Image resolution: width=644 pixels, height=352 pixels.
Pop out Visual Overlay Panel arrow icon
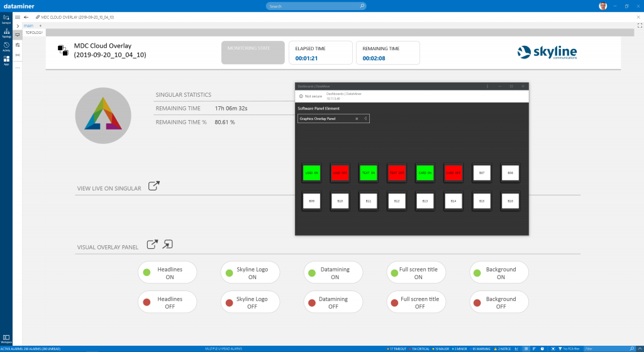(167, 244)
